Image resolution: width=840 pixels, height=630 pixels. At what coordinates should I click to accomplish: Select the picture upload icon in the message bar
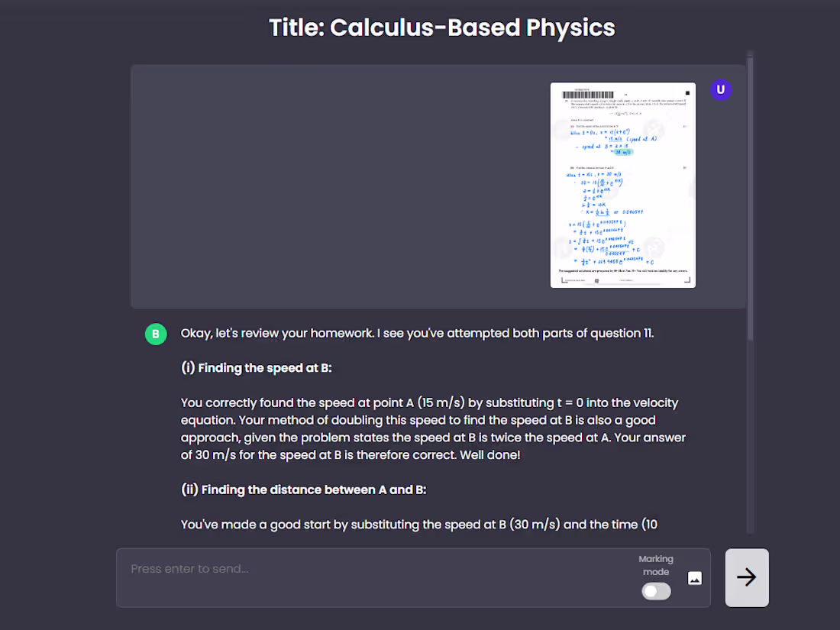(x=694, y=579)
